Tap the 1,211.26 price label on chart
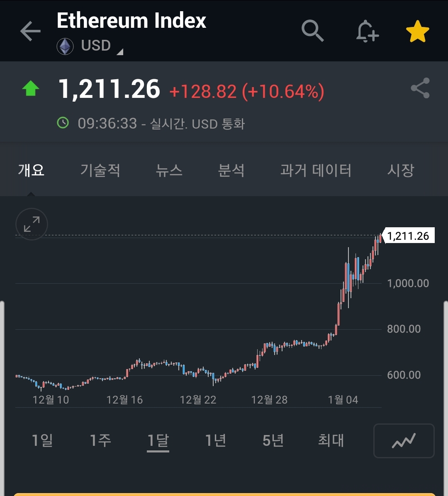 point(408,236)
